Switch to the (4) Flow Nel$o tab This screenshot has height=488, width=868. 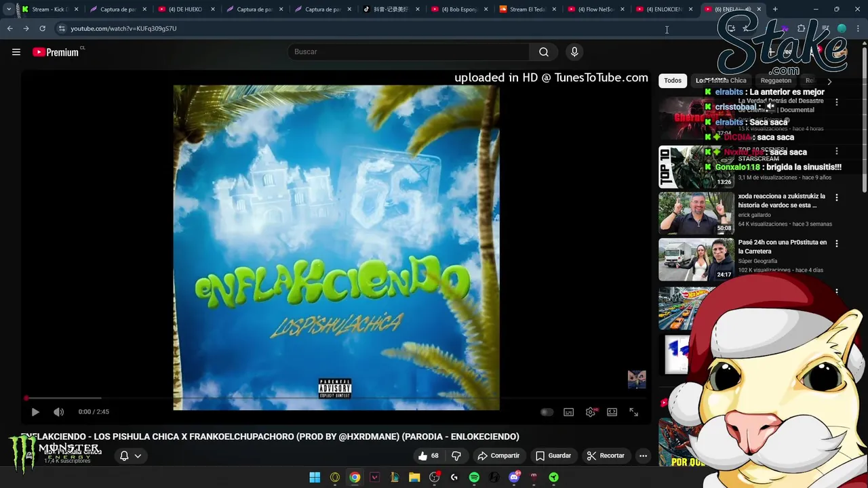597,9
